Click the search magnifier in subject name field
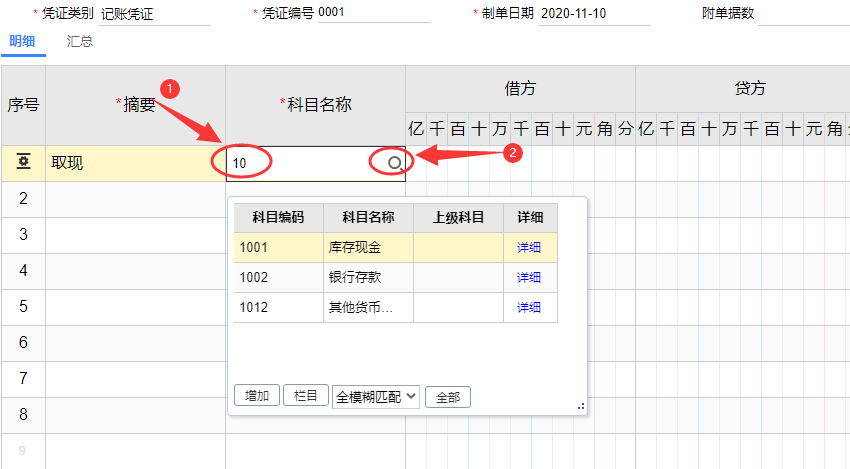The width and height of the screenshot is (850, 469). coord(395,163)
